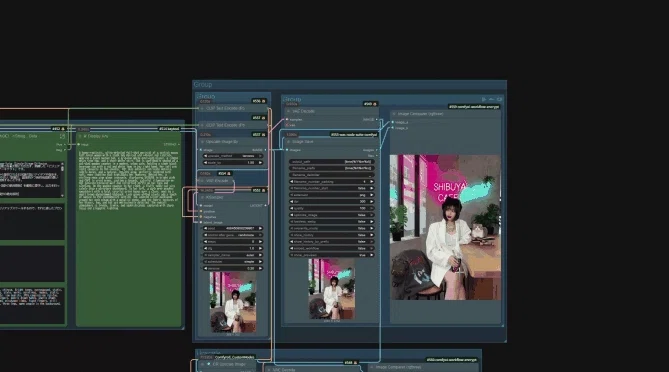
Task: Select the Display Any node title
Action: (x=96, y=136)
